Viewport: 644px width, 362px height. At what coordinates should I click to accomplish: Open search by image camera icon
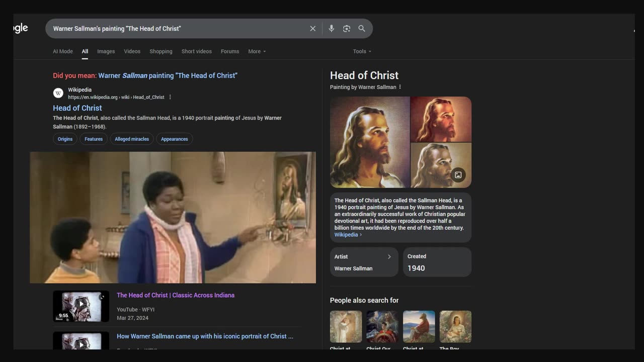click(347, 29)
